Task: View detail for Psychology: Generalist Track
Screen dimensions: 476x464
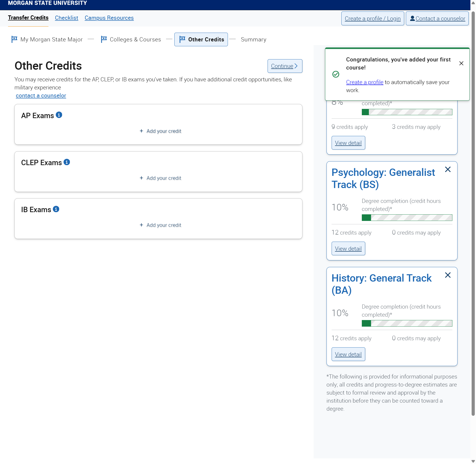Action: [x=348, y=249]
